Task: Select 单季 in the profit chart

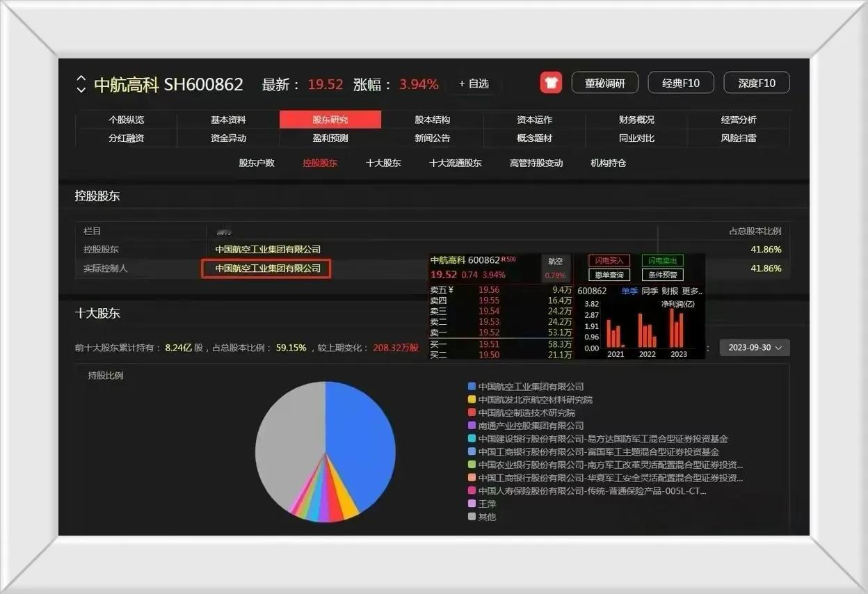Action: 629,291
